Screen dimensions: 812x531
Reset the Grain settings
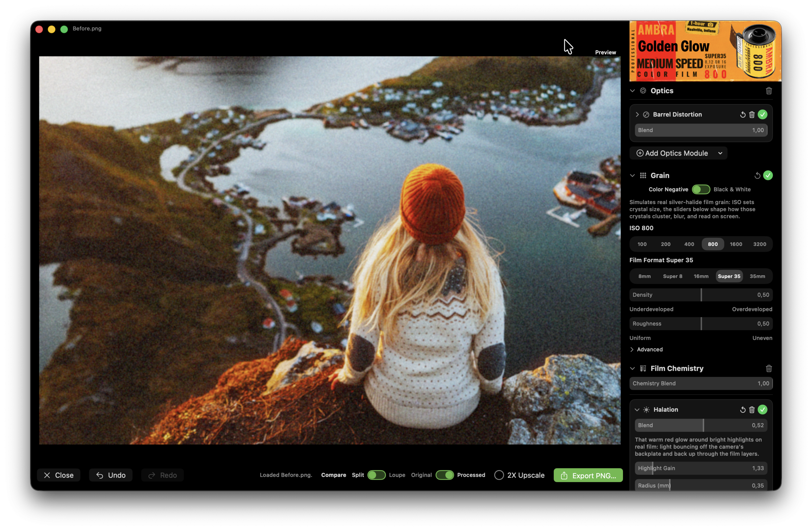[x=757, y=176]
